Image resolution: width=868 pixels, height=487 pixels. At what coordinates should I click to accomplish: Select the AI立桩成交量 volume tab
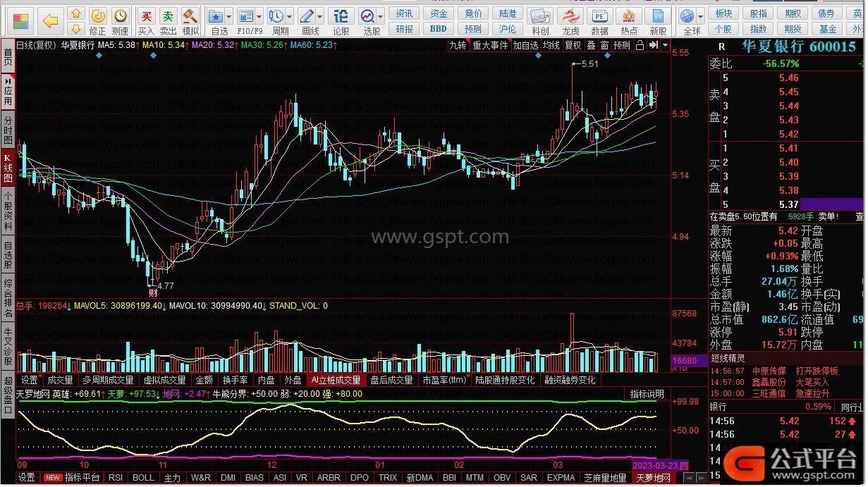[x=336, y=380]
